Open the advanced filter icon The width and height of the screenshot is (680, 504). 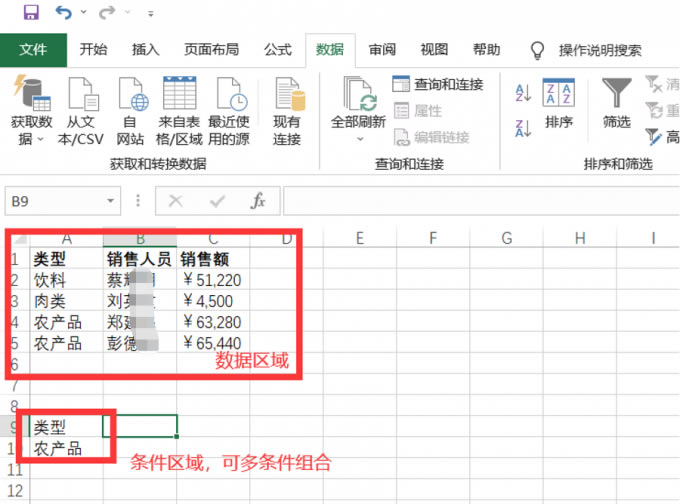coord(654,137)
